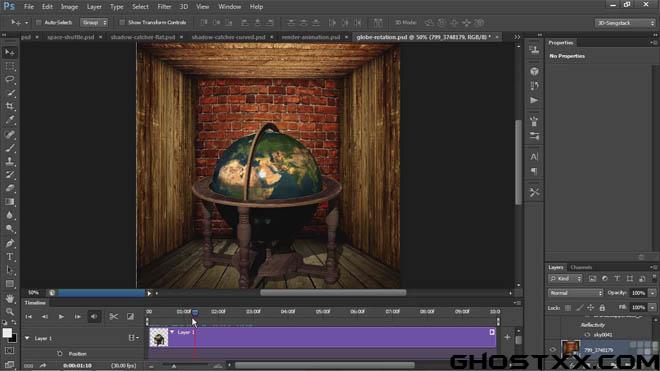
Task: Open the Group/Layer auto-select dropdown
Action: [94, 22]
